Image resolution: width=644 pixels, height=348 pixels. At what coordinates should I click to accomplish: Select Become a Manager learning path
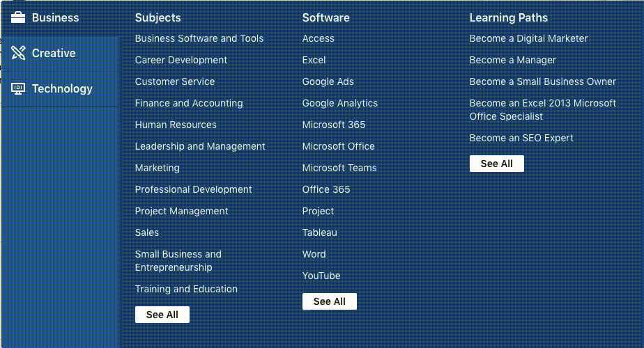(x=513, y=60)
